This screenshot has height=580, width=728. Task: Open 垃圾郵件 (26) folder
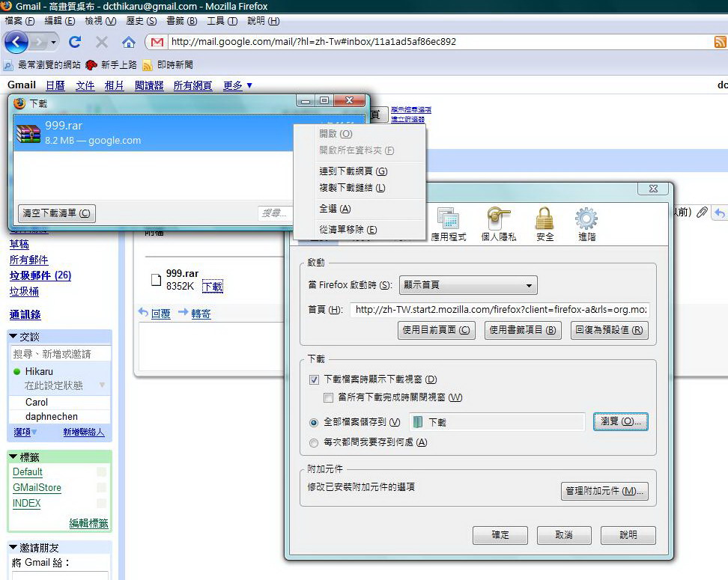(x=40, y=275)
